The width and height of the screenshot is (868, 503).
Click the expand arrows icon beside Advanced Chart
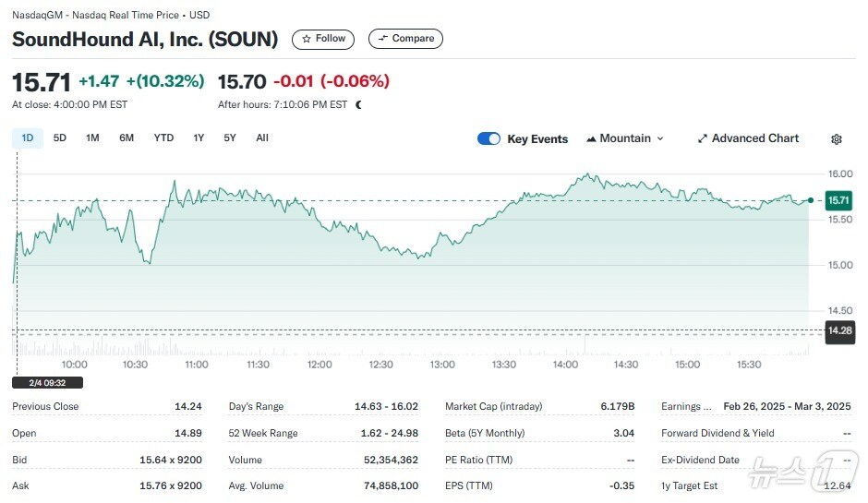[703, 138]
